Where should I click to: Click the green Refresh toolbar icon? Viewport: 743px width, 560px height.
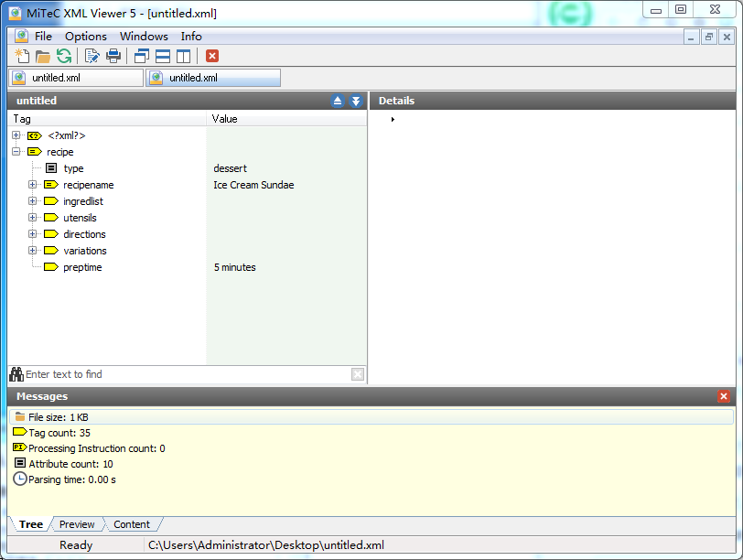coord(64,56)
